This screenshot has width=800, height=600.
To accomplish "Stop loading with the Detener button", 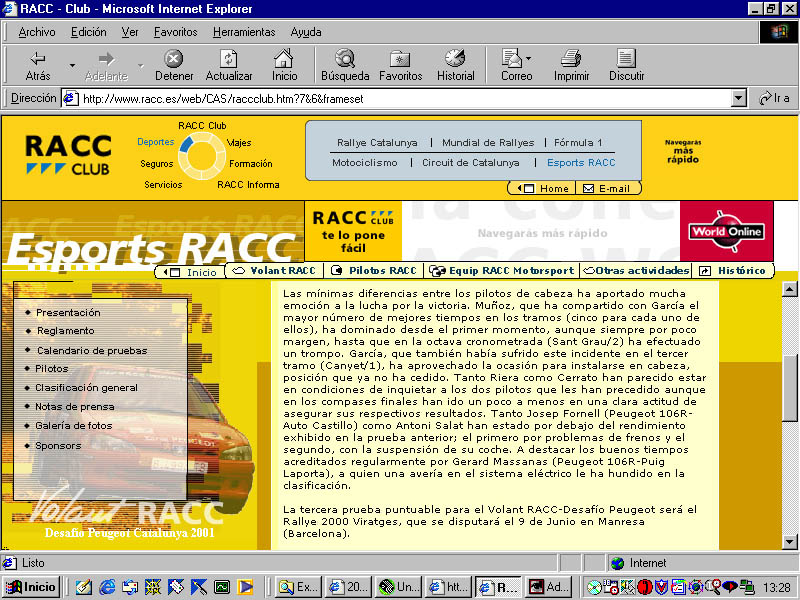I will tap(174, 65).
